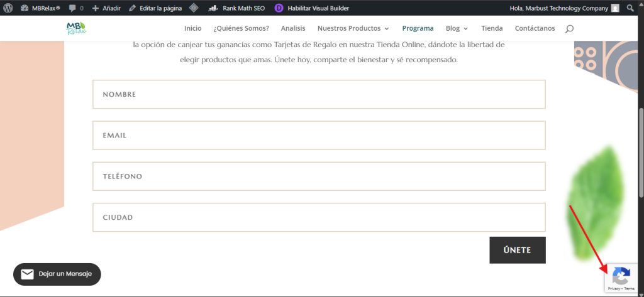644x297 pixels.
Task: Expand the Blog menu chevron
Action: pyautogui.click(x=465, y=29)
